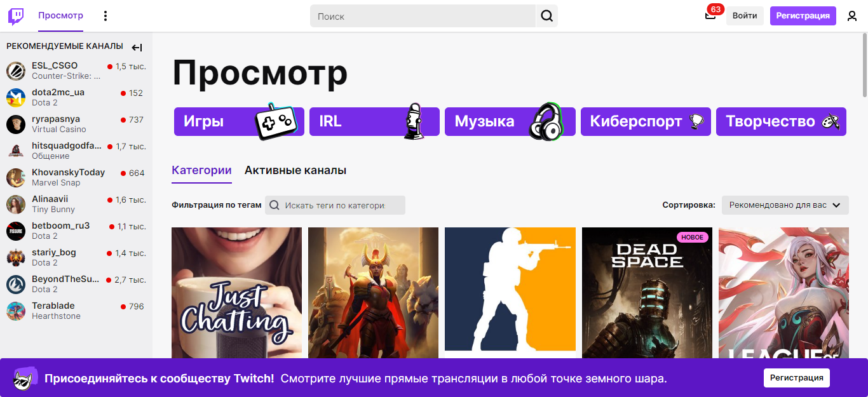Click the headphones icon on Музыка
Screen dimensions: 868x397
tap(546, 121)
